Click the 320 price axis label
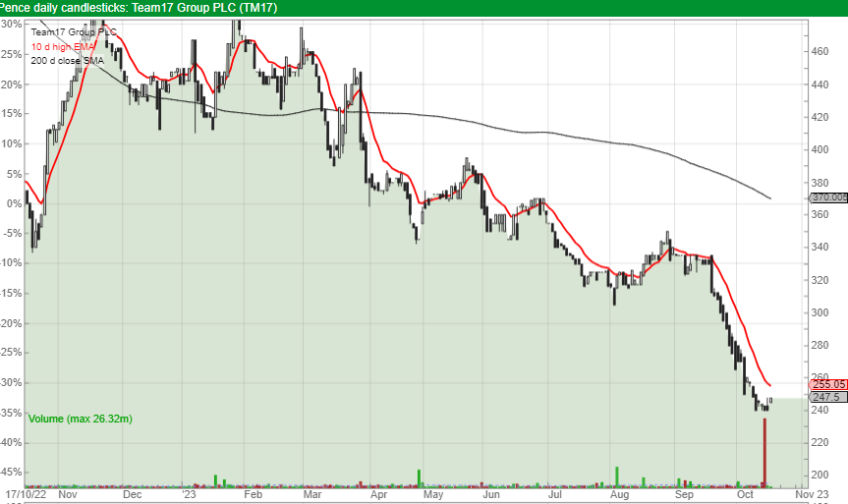 pos(820,280)
